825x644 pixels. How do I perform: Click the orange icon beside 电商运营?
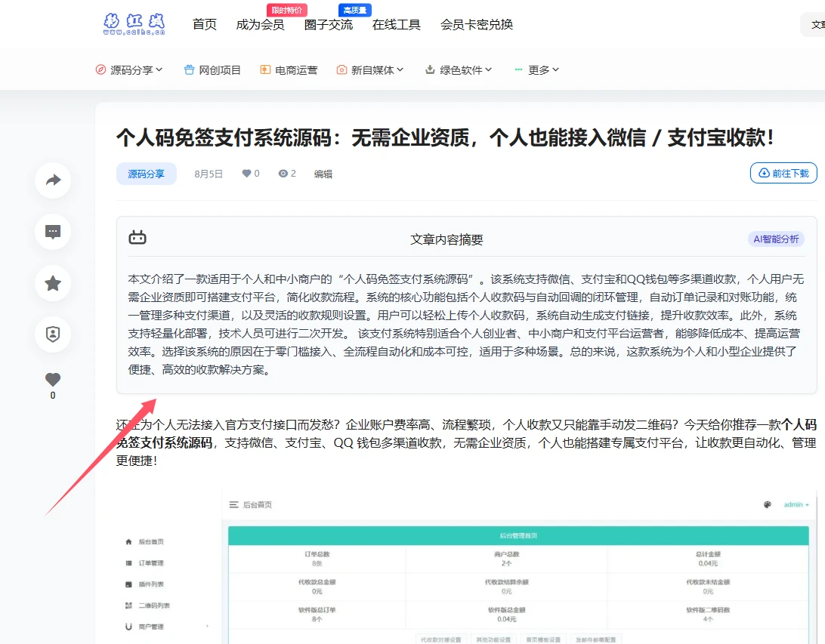(x=265, y=69)
